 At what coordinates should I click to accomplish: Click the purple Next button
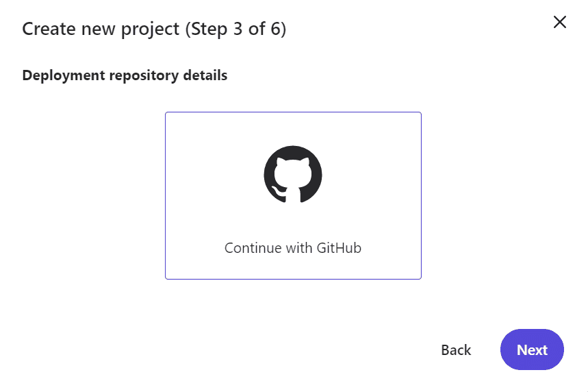(x=532, y=350)
